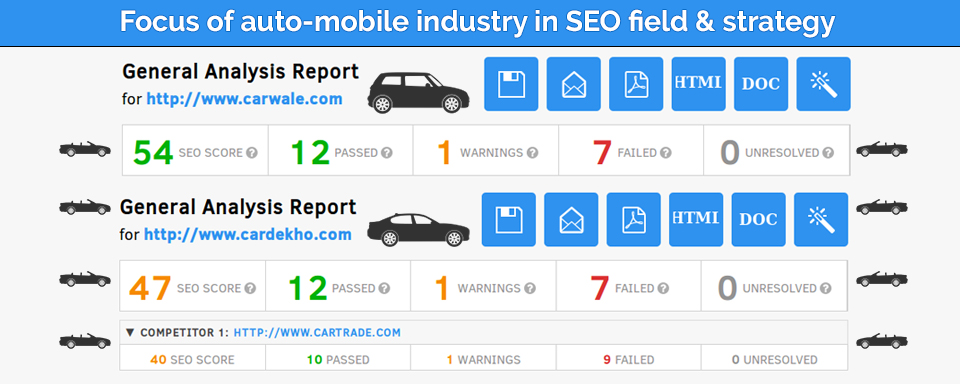960x384 pixels.
Task: Click help icon next to 54 SEO Score
Action: (252, 152)
